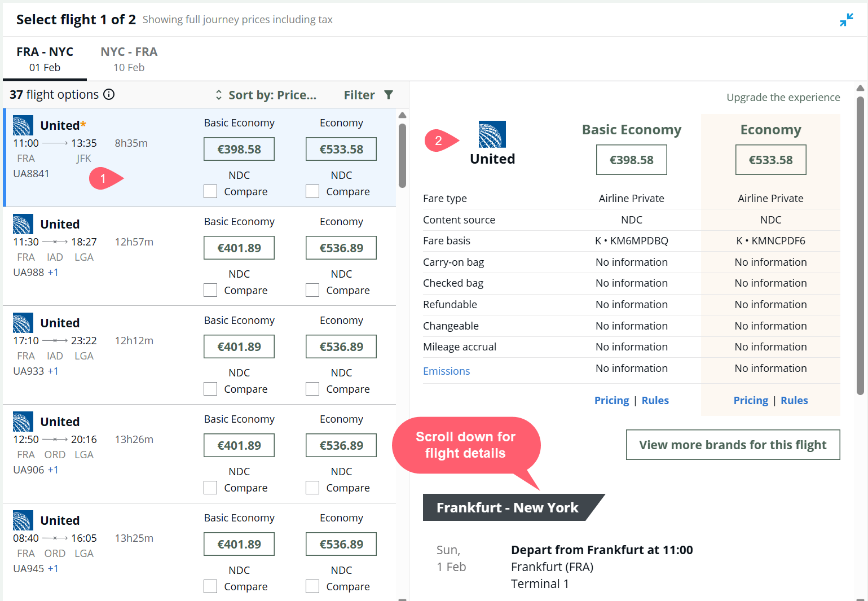
Task: Click 37 flight options count
Action: tap(54, 94)
